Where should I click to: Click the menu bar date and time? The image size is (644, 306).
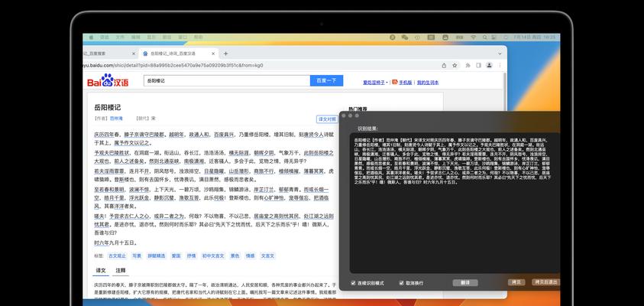point(534,37)
